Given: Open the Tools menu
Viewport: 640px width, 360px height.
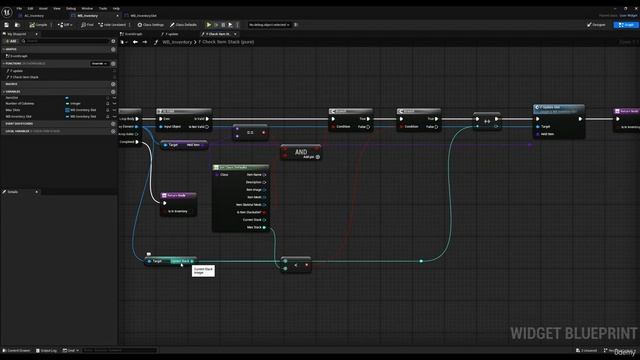Looking at the screenshot, I should [x=103, y=8].
